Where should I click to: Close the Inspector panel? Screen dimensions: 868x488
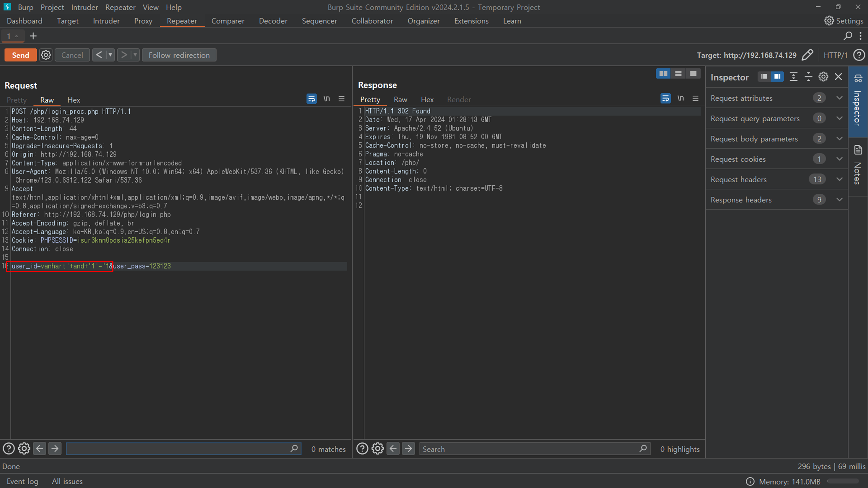[x=838, y=77]
